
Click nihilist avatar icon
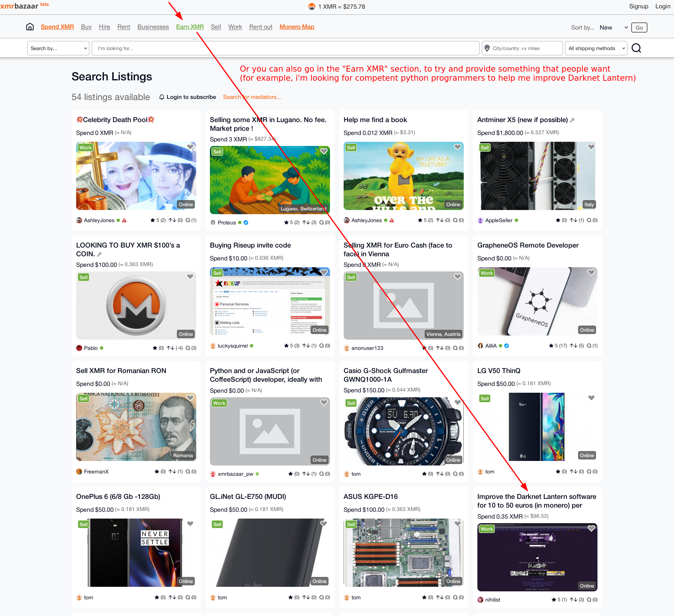480,600
